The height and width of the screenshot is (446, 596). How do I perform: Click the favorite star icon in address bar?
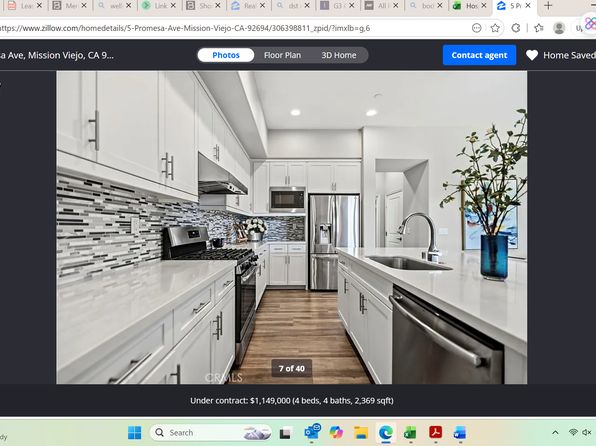(495, 28)
